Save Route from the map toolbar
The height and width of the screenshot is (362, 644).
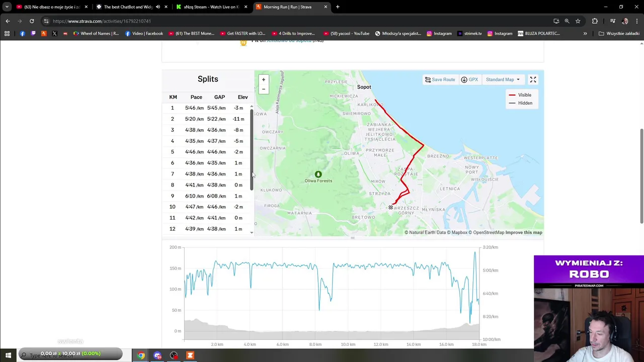pyautogui.click(x=440, y=79)
